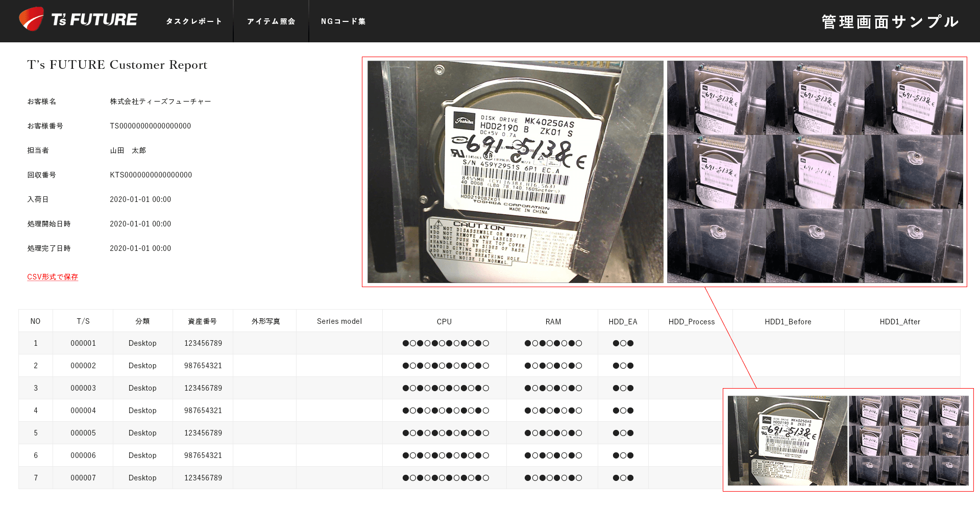This screenshot has height=510, width=980.
Task: Click collection number KTS0000000000000000
Action: pos(151,175)
